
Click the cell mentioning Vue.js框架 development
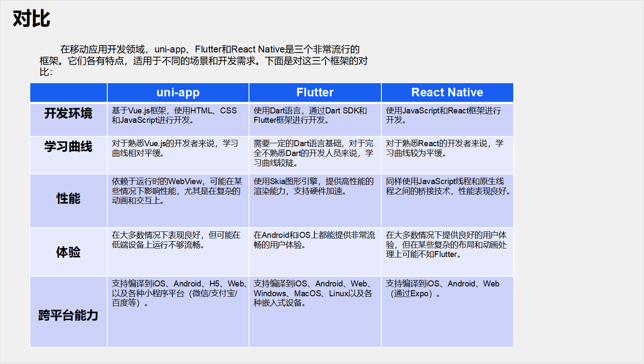(177, 118)
